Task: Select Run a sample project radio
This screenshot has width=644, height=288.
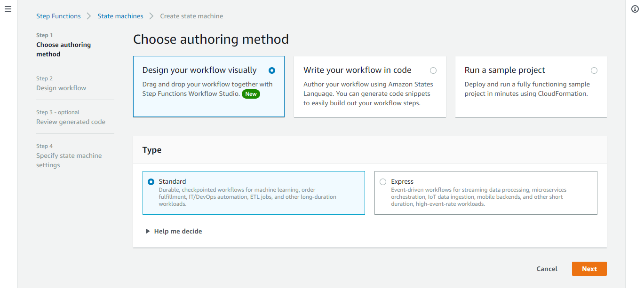Action: (594, 70)
